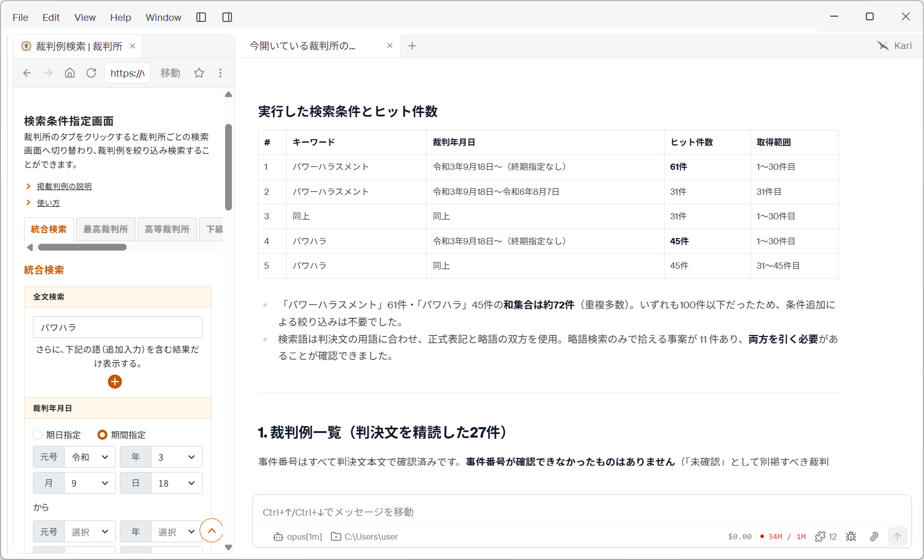
Task: Open the 月 dropdown showing 9
Action: 90,483
